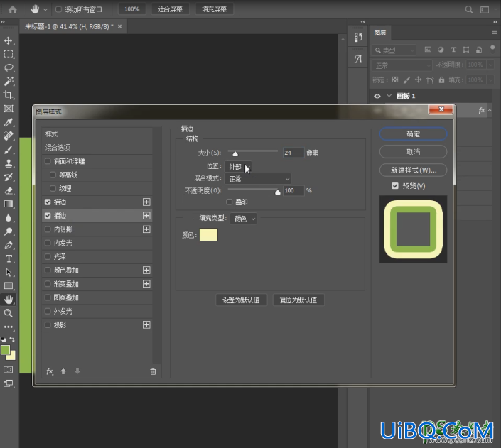This screenshot has width=501, height=448.
Task: Toggle visibility of 画板 1
Action: point(377,96)
